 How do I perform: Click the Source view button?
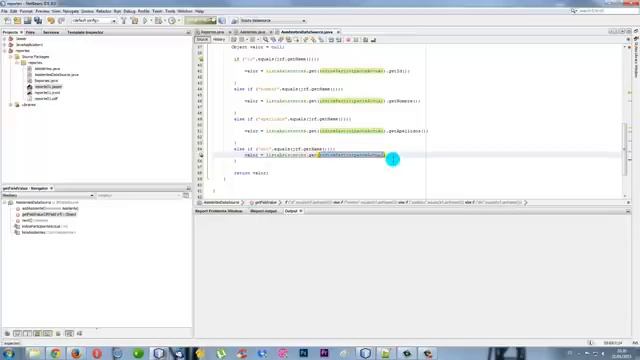tap(202, 40)
